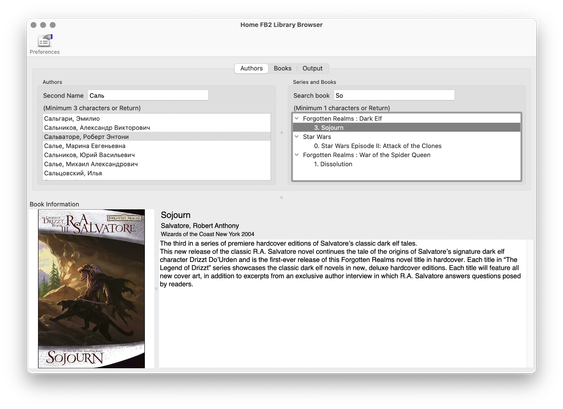Select author Салье, Марина Евгеньевна
This screenshot has width=563, height=409.
tap(157, 146)
